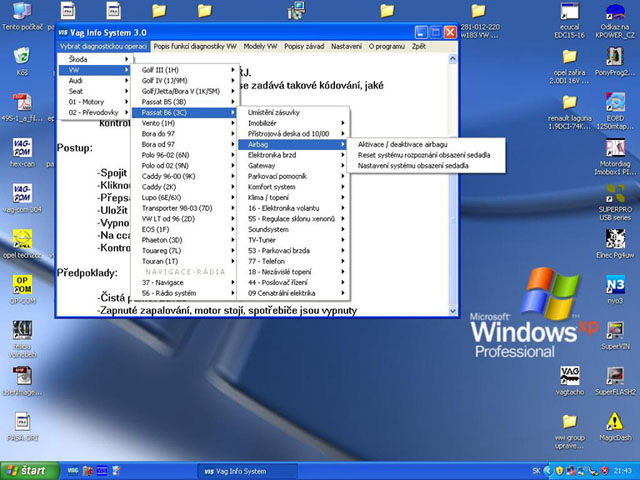
Task: Expand the Golf III (1H) submenu
Action: [x=185, y=70]
